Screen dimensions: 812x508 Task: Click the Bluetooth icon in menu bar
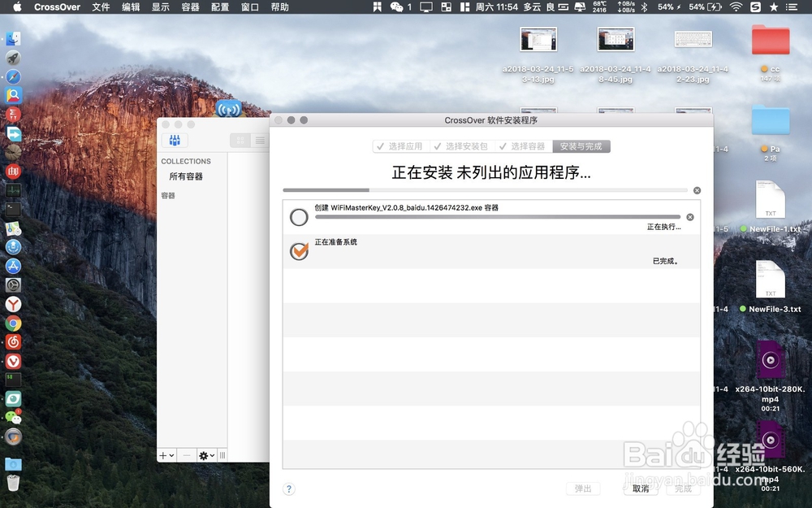(x=644, y=7)
